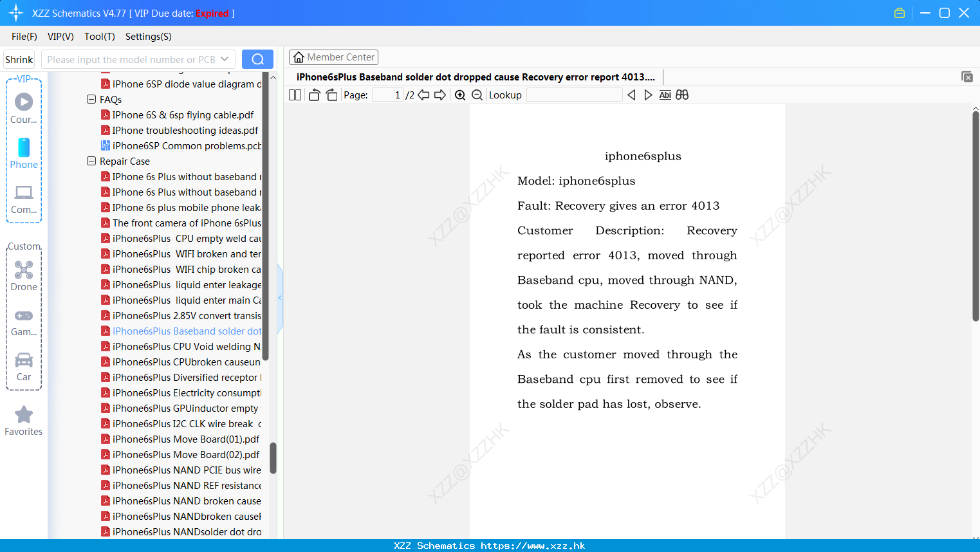The image size is (980, 552).
Task: Click the yellow toolbox icon in title bar
Action: point(900,13)
